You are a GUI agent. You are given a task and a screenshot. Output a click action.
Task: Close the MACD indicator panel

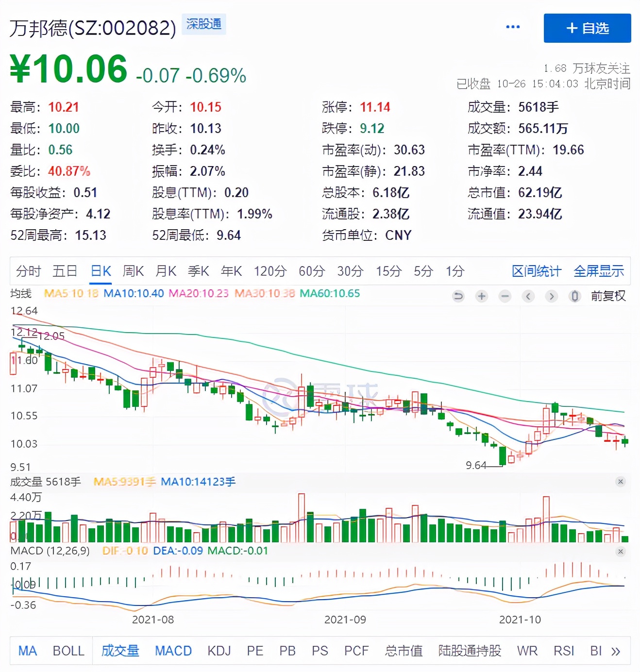[620, 552]
